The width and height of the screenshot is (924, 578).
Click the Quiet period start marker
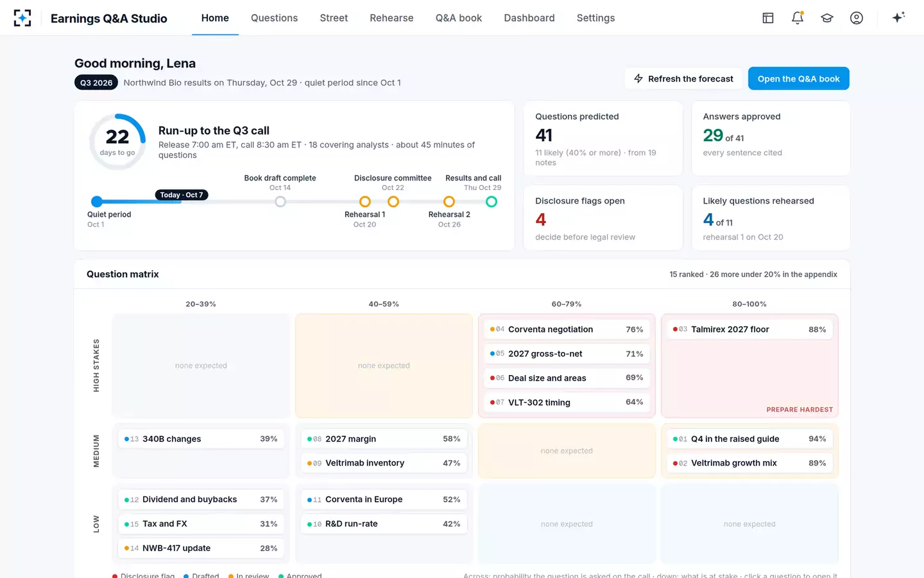point(97,202)
